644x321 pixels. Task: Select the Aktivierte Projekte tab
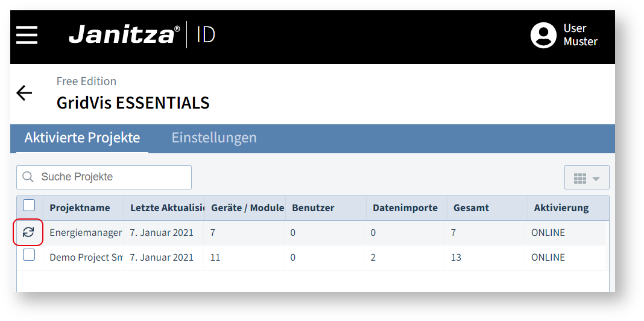click(x=82, y=138)
